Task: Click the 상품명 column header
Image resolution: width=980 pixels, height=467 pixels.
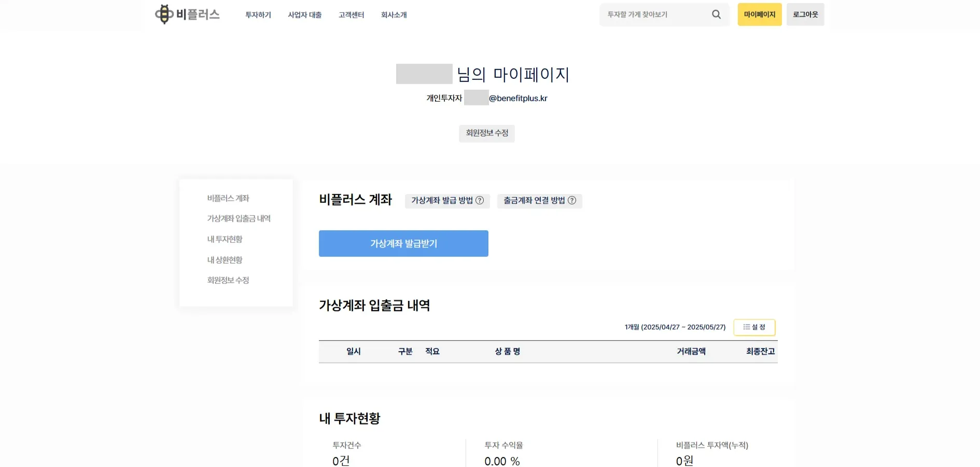Action: pos(508,351)
